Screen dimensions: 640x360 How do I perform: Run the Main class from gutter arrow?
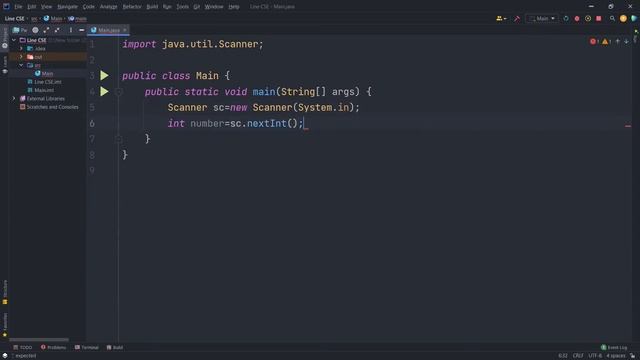[x=104, y=76]
